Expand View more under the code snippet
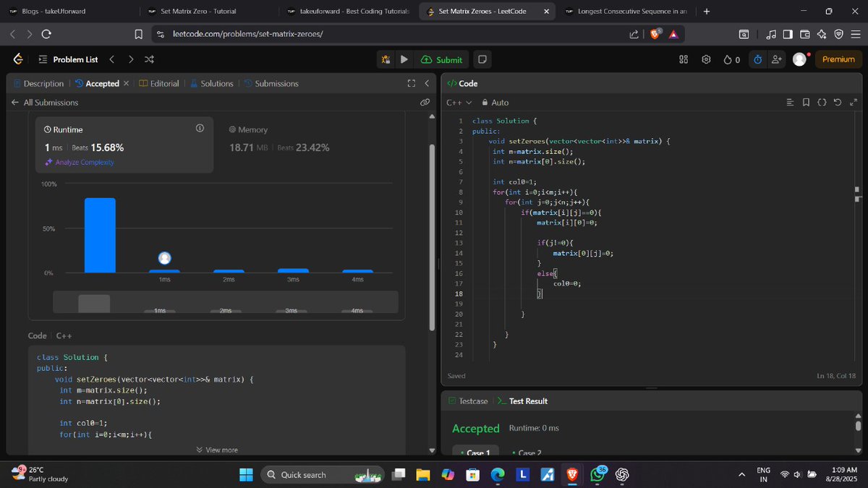 tap(217, 449)
